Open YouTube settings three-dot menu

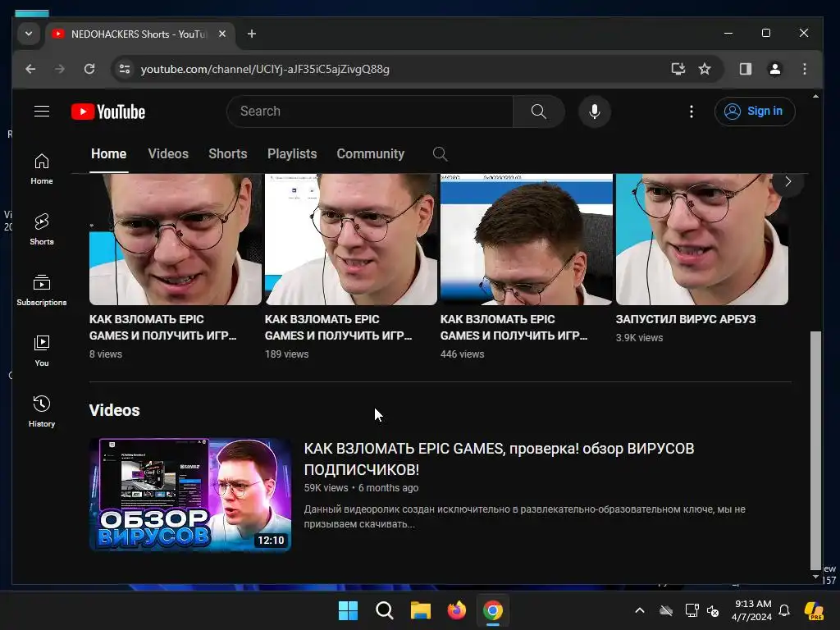point(691,112)
